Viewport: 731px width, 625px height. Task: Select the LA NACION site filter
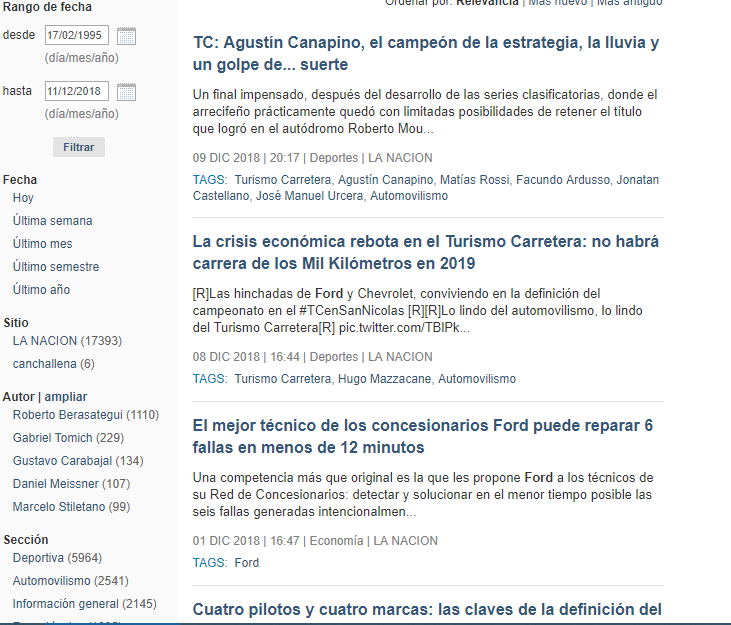[67, 341]
